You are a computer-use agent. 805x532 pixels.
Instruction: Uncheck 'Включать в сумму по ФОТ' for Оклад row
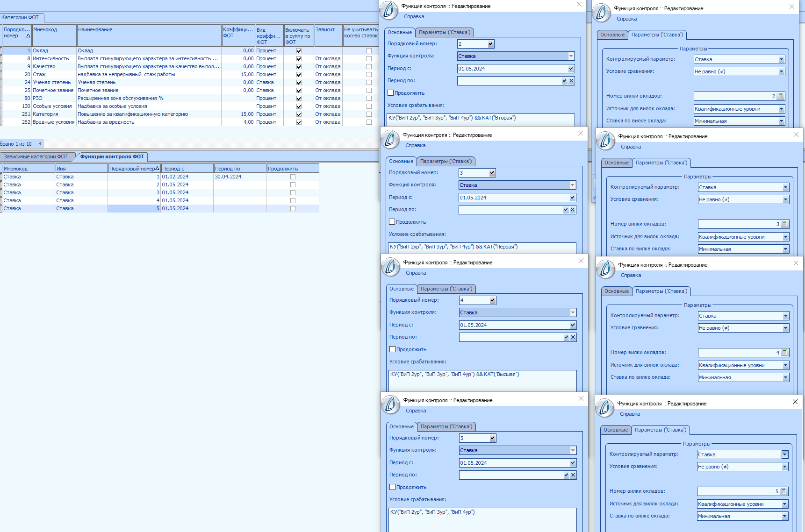pos(299,51)
